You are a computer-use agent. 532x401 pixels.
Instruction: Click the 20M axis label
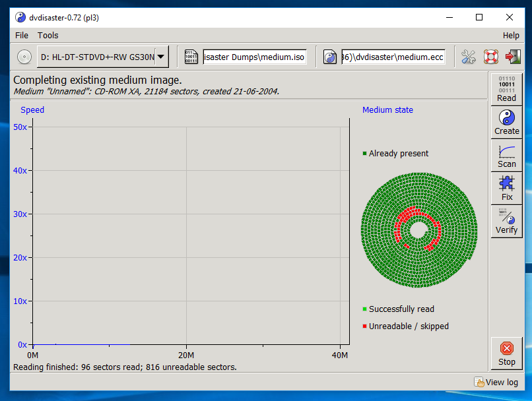click(x=186, y=355)
